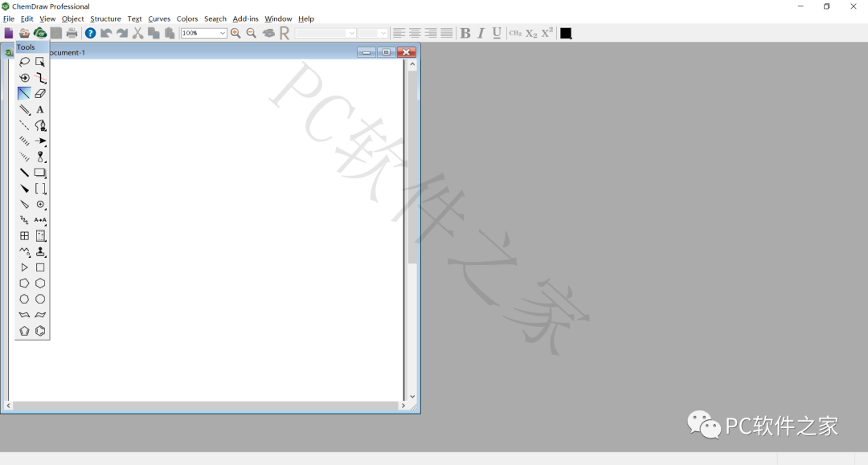Select the Cyclobutane ring tool
The image size is (868, 465).
40,267
